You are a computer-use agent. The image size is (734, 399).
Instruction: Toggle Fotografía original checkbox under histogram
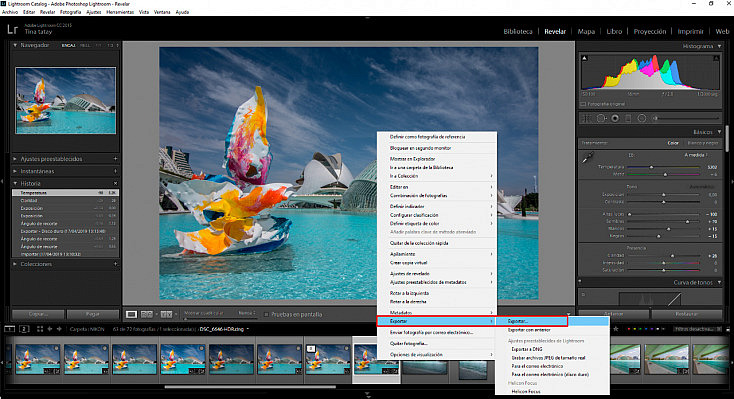coord(583,104)
